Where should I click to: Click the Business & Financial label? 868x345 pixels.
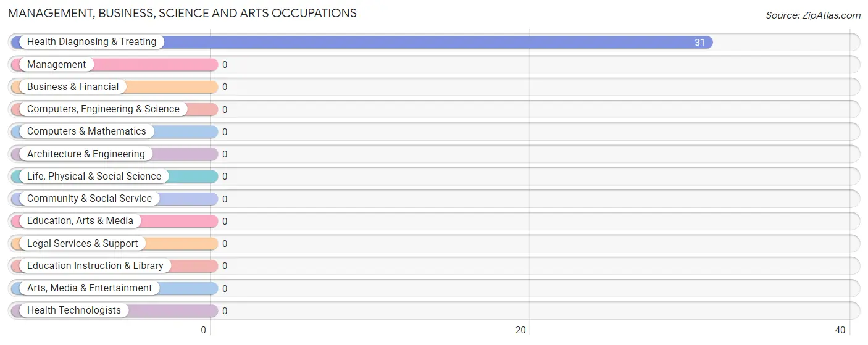point(73,86)
